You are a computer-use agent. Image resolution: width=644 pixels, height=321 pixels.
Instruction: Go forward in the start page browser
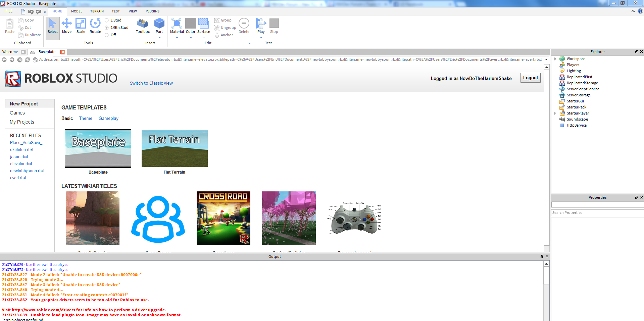pos(12,59)
